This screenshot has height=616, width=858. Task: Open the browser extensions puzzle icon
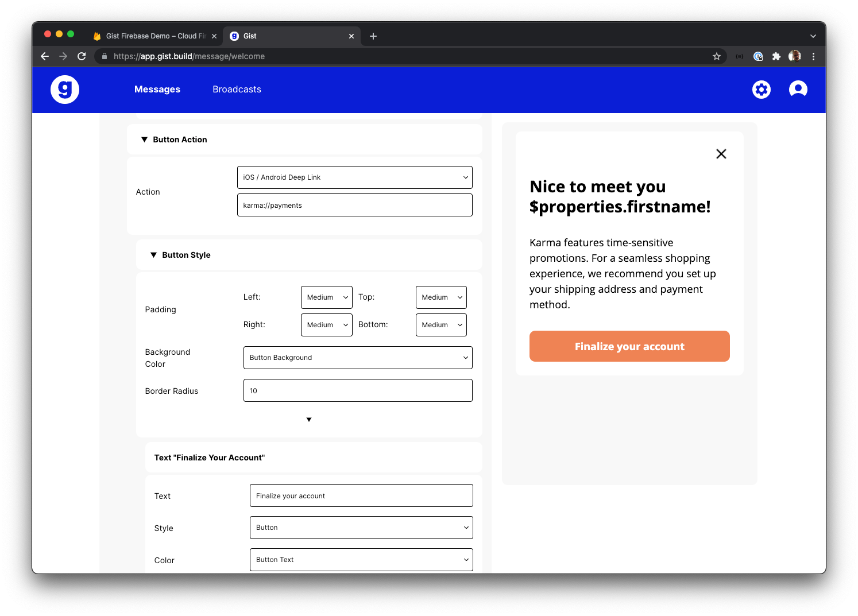(x=776, y=56)
